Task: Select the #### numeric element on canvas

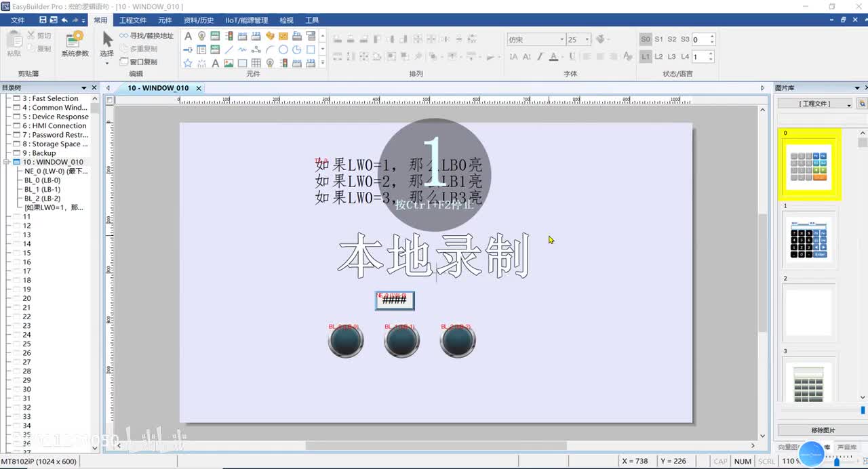Action: [395, 300]
